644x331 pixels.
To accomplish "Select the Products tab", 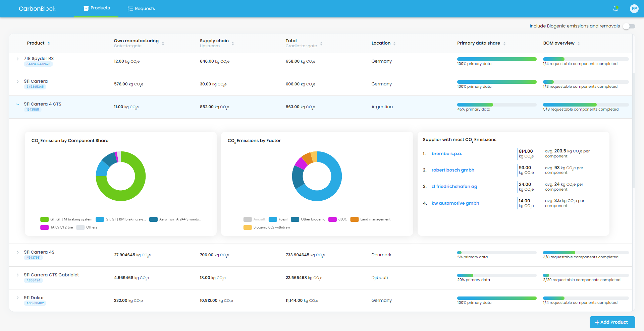I will tap(97, 8).
